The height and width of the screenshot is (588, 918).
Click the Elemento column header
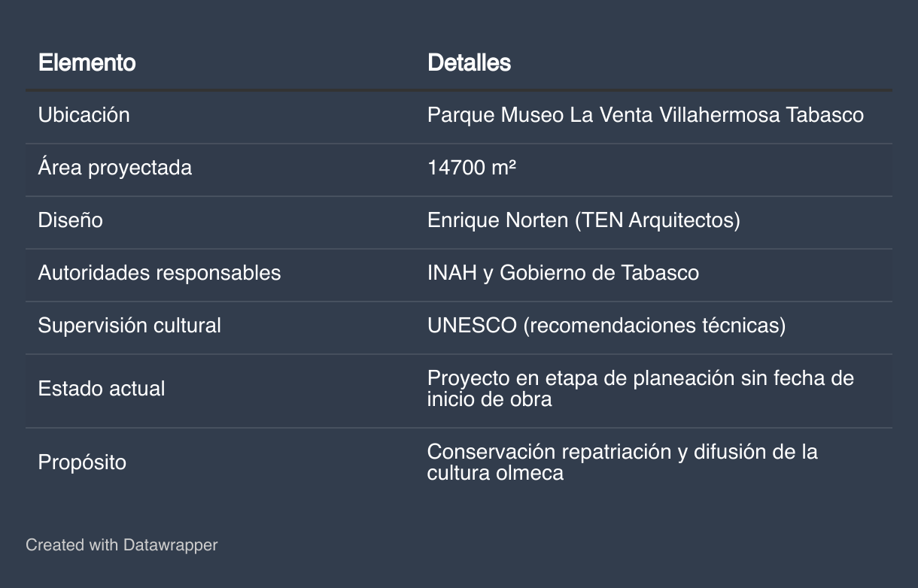[87, 62]
